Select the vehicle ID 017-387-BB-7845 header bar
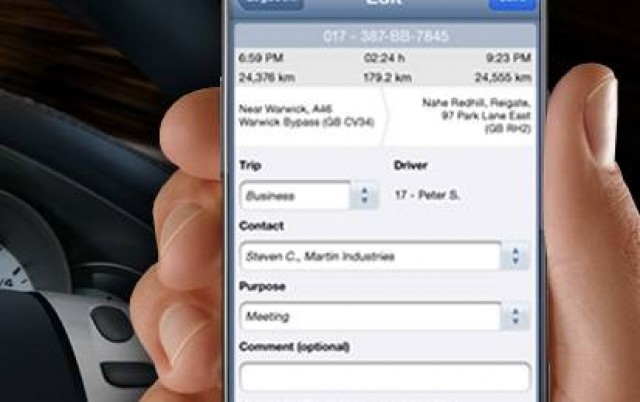Viewport: 640px width, 402px height. [385, 34]
